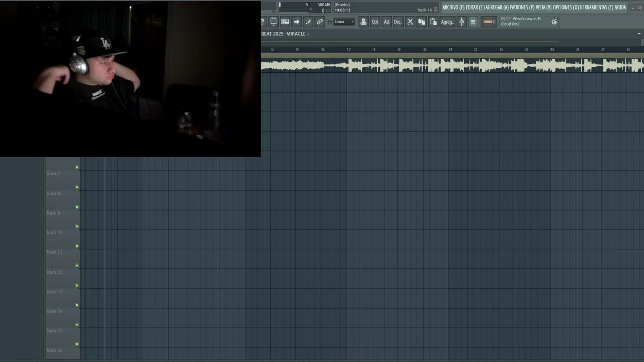The height and width of the screenshot is (362, 644).
Task: Toggle green LED just above Track 10 label
Action: pyautogui.click(x=77, y=226)
